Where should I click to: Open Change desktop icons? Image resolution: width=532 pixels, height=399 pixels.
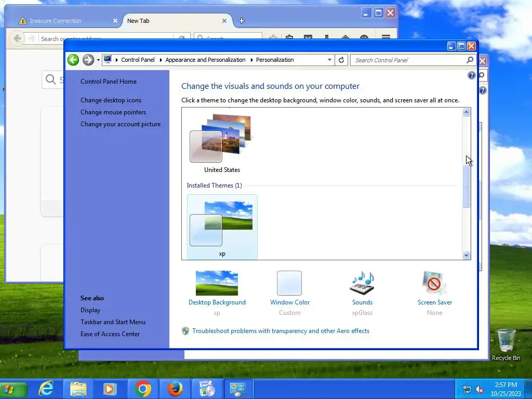(111, 100)
